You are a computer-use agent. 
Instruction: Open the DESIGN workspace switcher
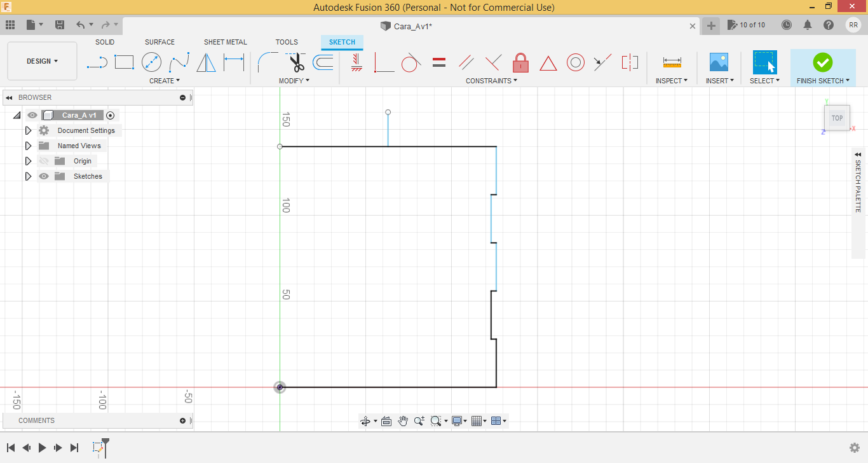tap(42, 60)
